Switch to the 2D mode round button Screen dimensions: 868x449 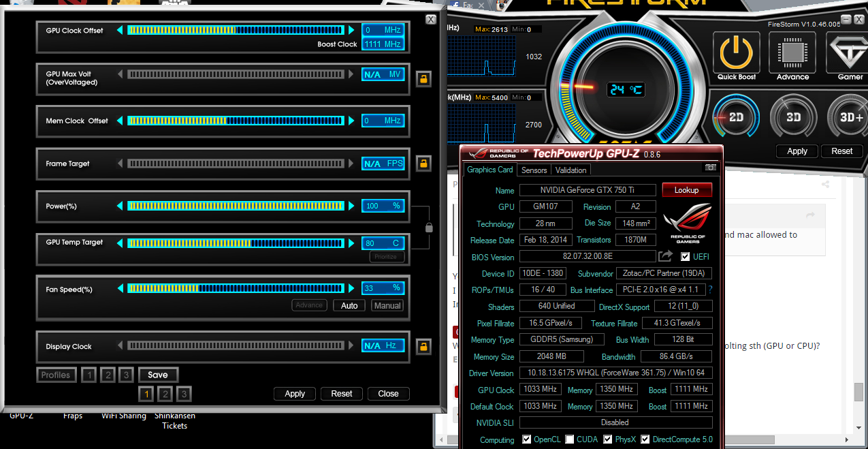pos(735,117)
